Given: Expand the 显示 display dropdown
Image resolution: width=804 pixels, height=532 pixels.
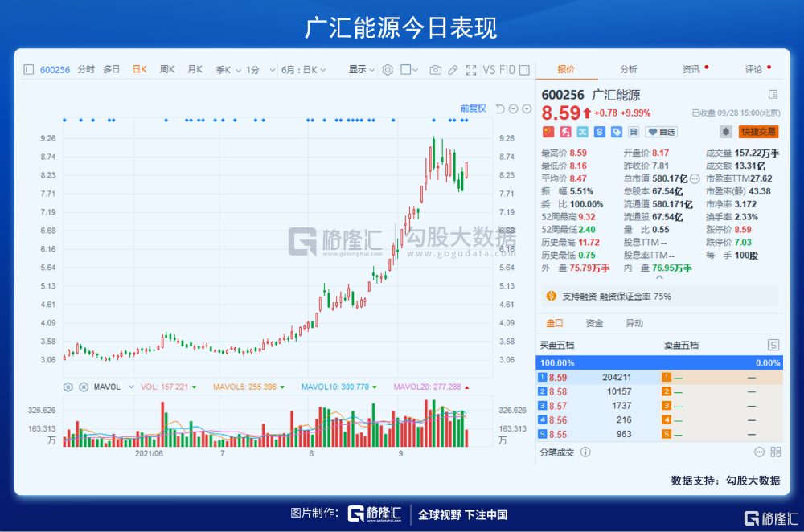Looking at the screenshot, I should [362, 69].
